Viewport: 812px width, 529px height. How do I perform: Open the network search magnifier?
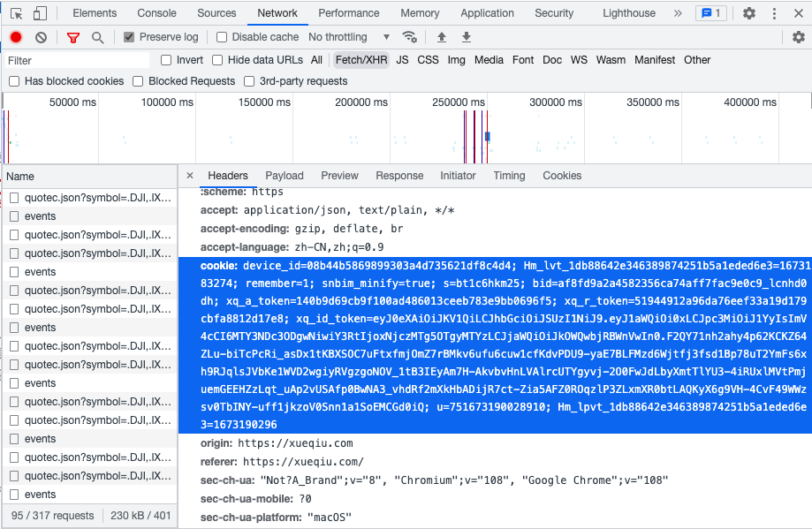pos(97,37)
